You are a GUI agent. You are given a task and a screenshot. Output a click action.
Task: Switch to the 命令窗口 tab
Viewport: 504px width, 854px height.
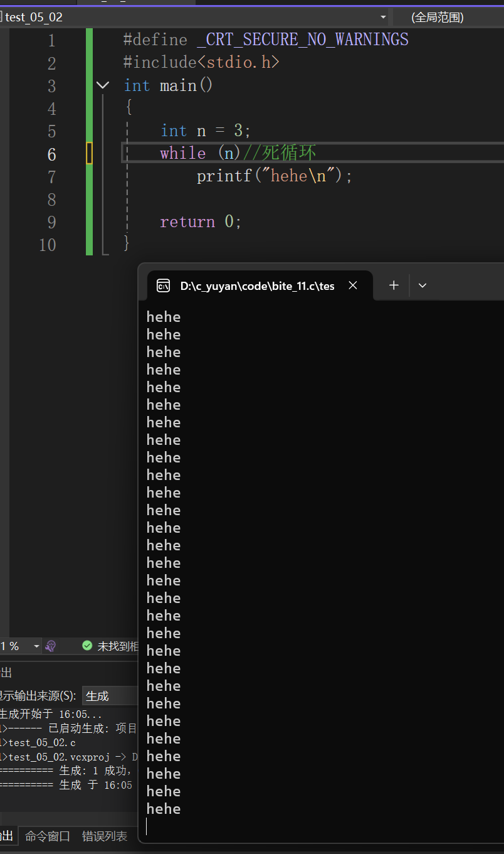click(x=48, y=836)
